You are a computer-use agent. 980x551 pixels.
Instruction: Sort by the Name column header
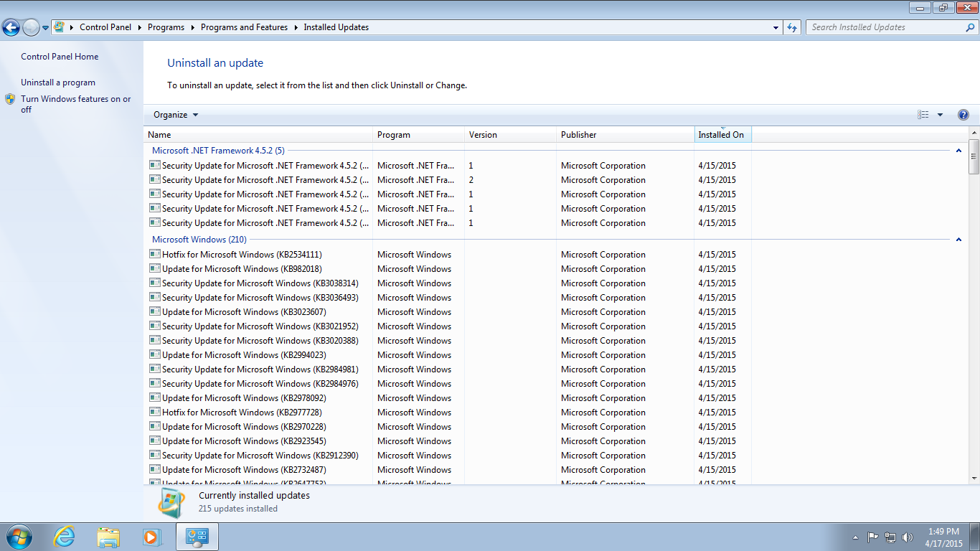coord(258,135)
